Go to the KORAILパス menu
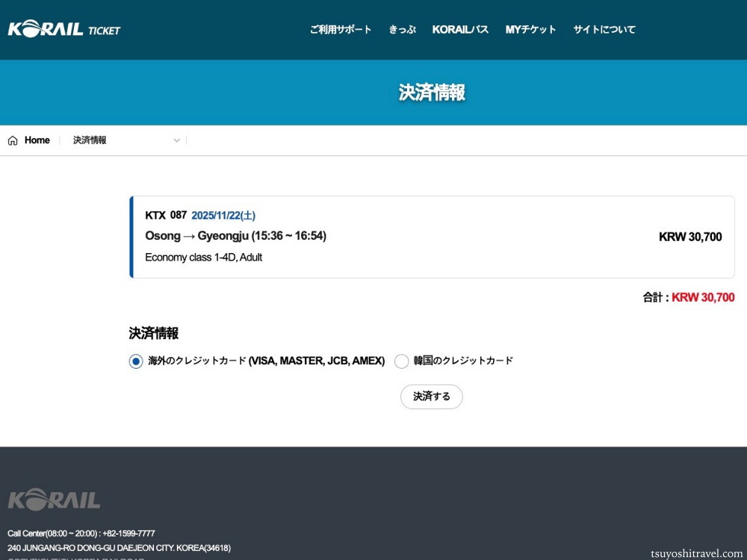Image resolution: width=747 pixels, height=560 pixels. (460, 30)
